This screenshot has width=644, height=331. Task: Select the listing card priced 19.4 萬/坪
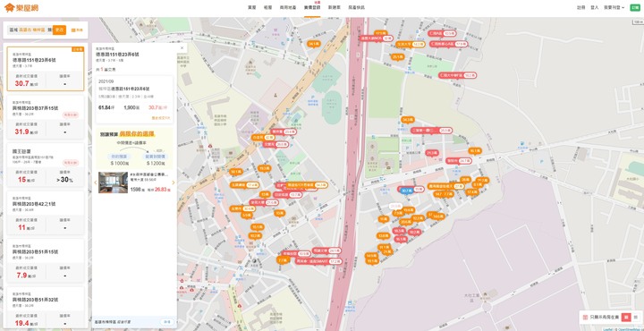[x=46, y=308]
